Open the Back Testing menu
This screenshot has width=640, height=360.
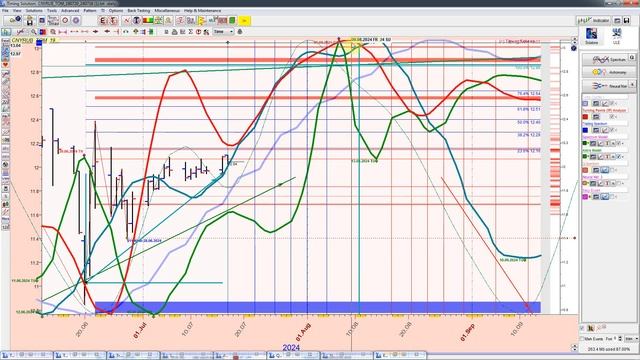(x=139, y=11)
